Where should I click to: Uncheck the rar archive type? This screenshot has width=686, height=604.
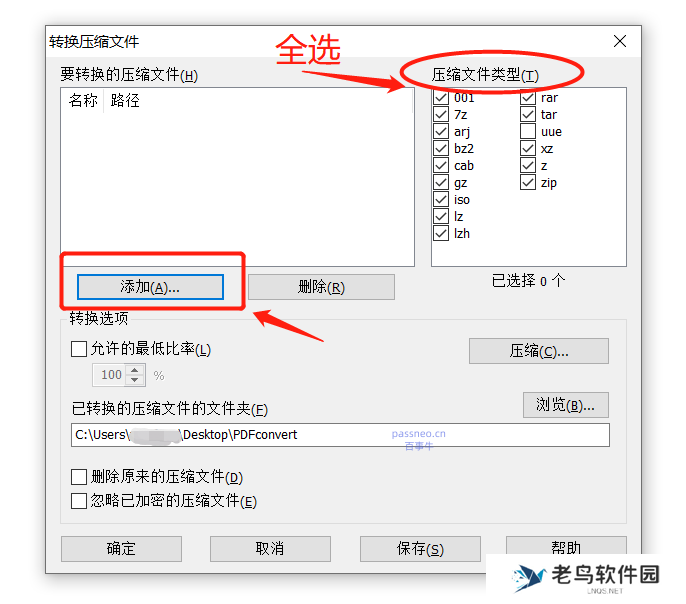pos(528,98)
